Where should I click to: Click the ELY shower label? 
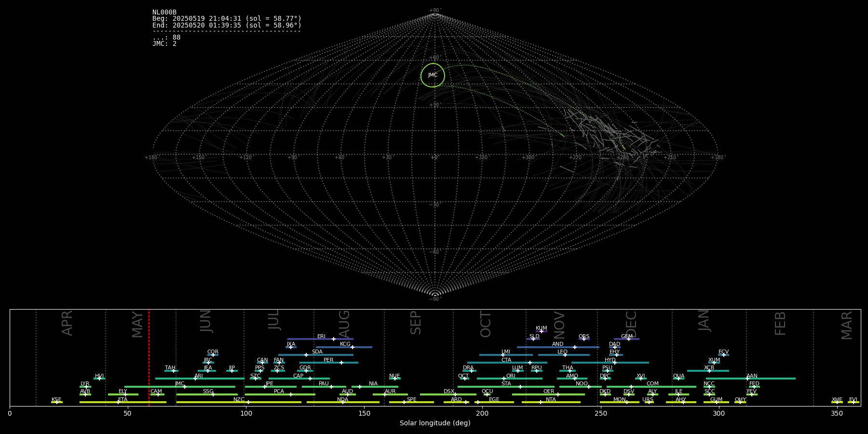click(x=123, y=392)
